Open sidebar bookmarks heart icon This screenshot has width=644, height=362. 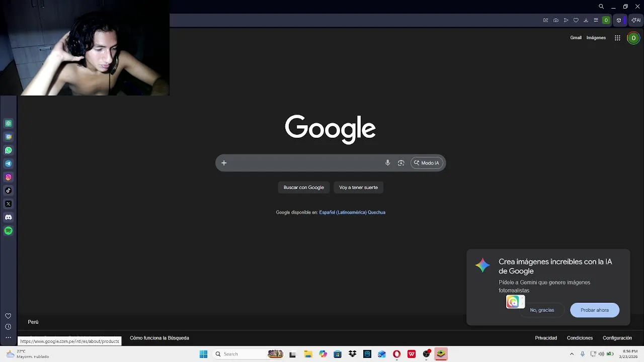tap(8, 316)
